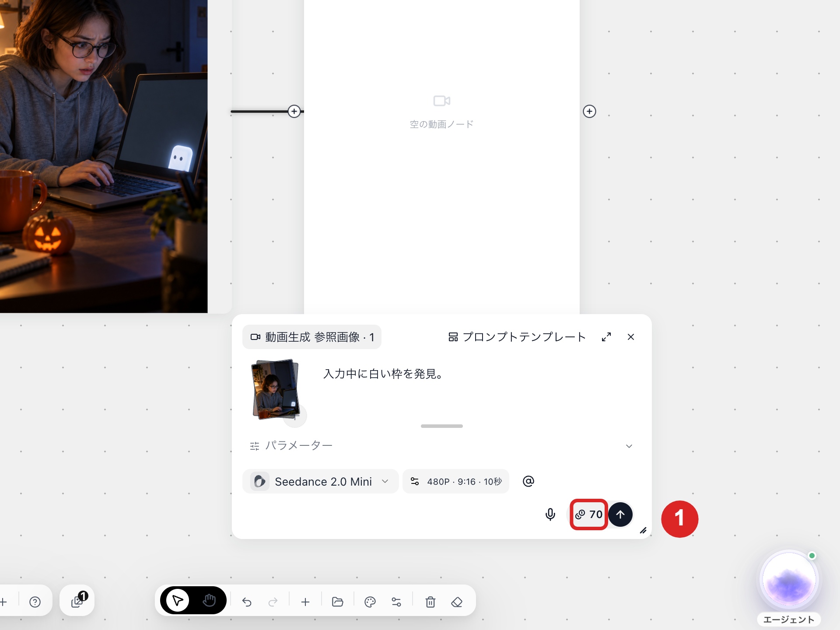Click the reference image thumbnail in the prompt panel
The width and height of the screenshot is (840, 630).
[276, 389]
